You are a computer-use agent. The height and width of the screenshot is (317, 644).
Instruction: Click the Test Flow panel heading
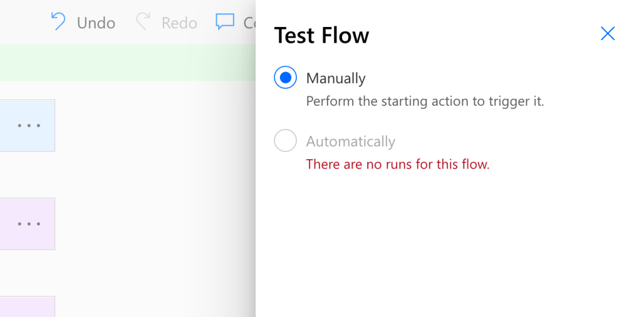click(x=321, y=35)
